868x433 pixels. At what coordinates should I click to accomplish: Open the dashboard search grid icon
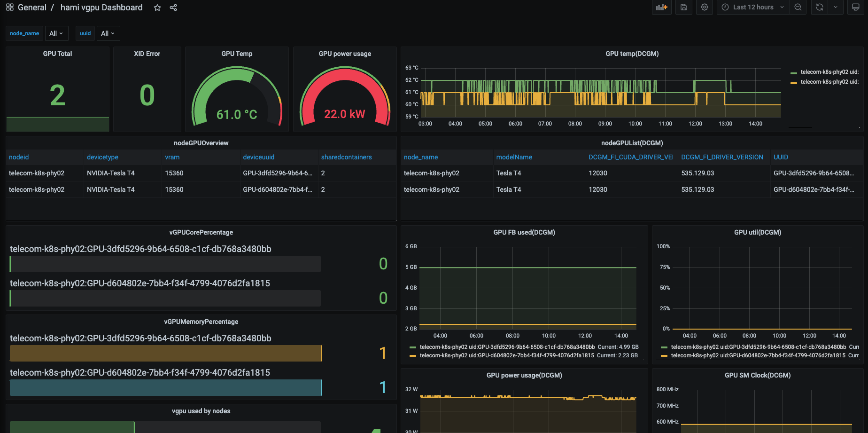(x=10, y=8)
